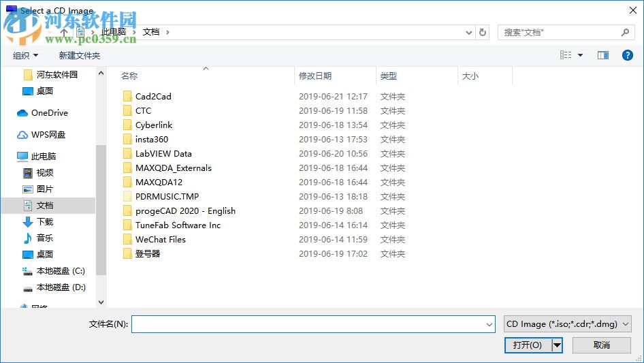Select the Cad2Cad folder icon
The height and width of the screenshot is (363, 644).
click(128, 96)
